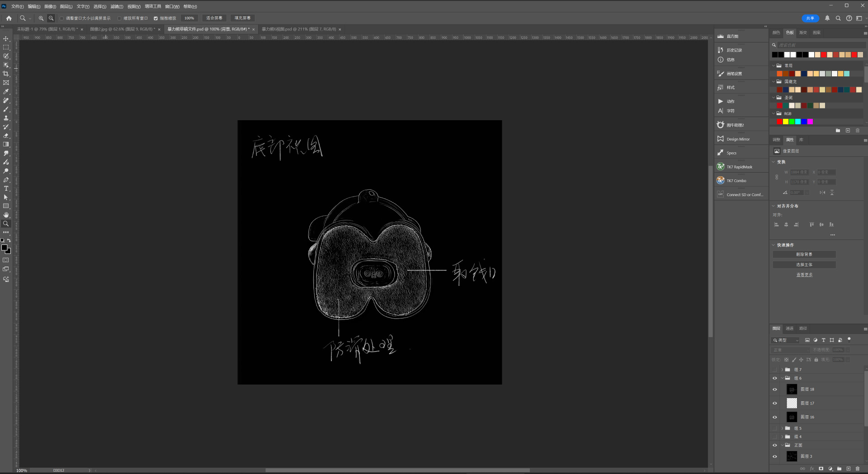
Task: Click the 删除背景 remove background button
Action: tap(804, 254)
